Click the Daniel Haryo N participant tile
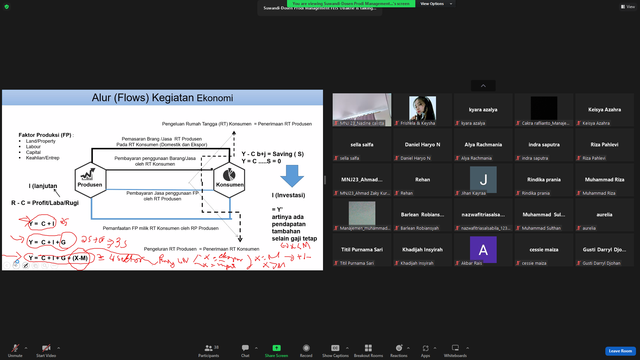640x360 pixels. pyautogui.click(x=422, y=144)
